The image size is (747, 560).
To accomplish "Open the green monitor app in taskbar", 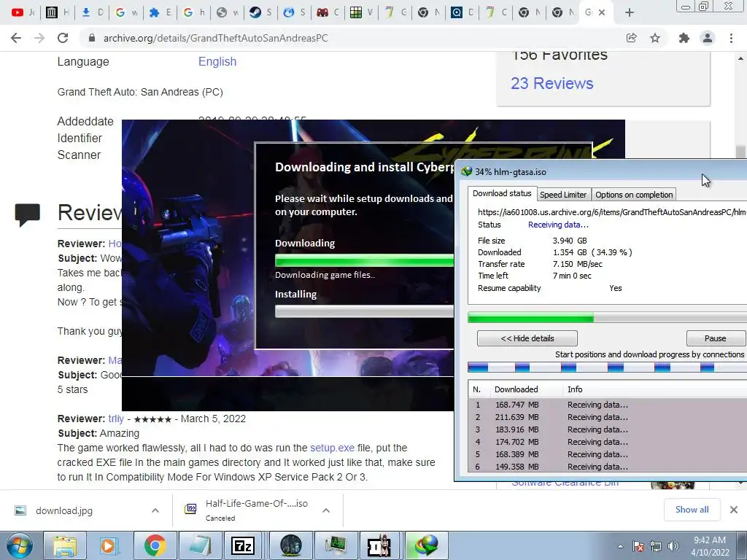I will coord(336,545).
